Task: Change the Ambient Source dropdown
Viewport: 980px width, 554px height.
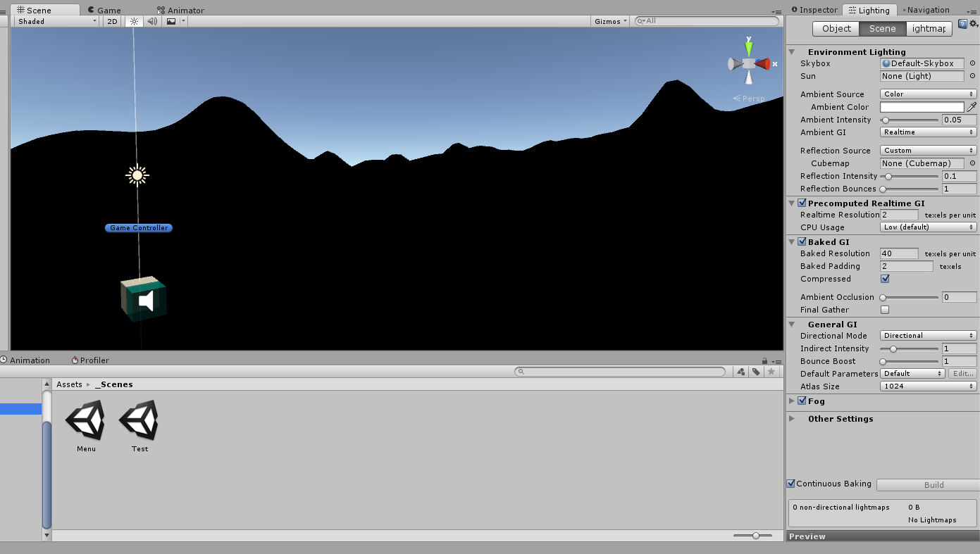Action: click(927, 94)
